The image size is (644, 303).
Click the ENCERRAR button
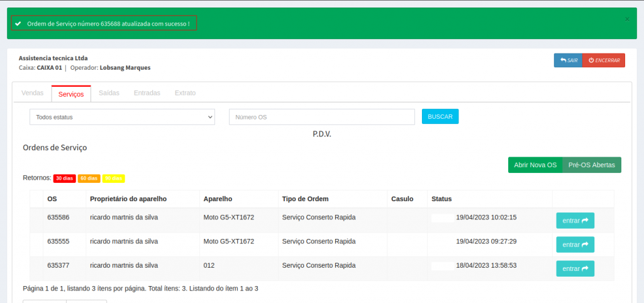coord(604,60)
